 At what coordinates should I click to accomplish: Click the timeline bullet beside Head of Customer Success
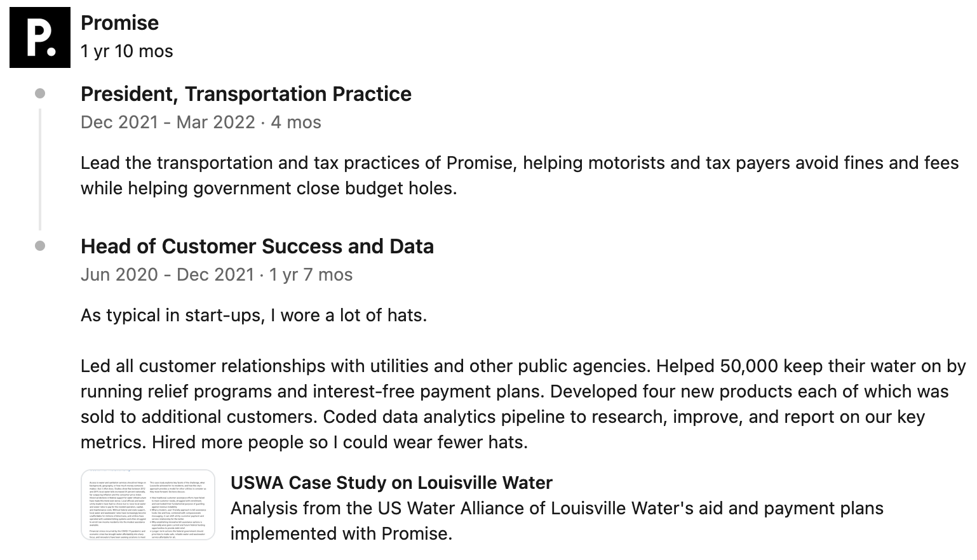(40, 246)
